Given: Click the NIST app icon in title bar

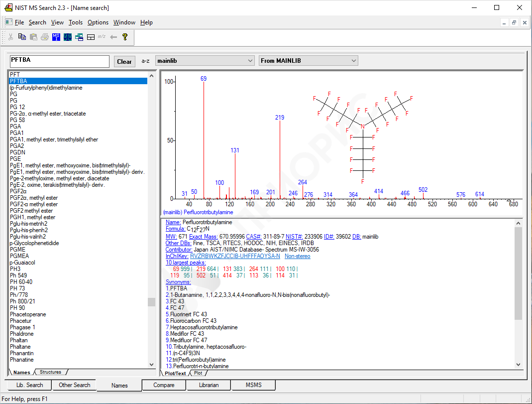Looking at the screenshot, I should (x=8, y=7).
